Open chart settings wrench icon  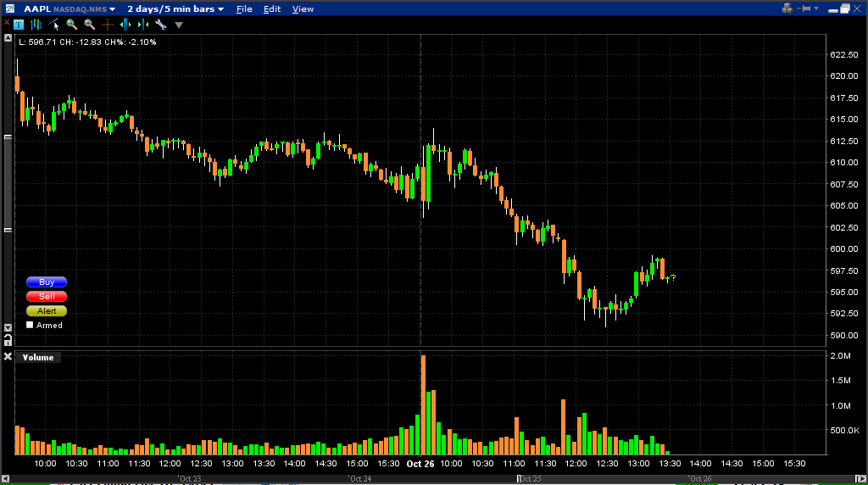tap(160, 25)
